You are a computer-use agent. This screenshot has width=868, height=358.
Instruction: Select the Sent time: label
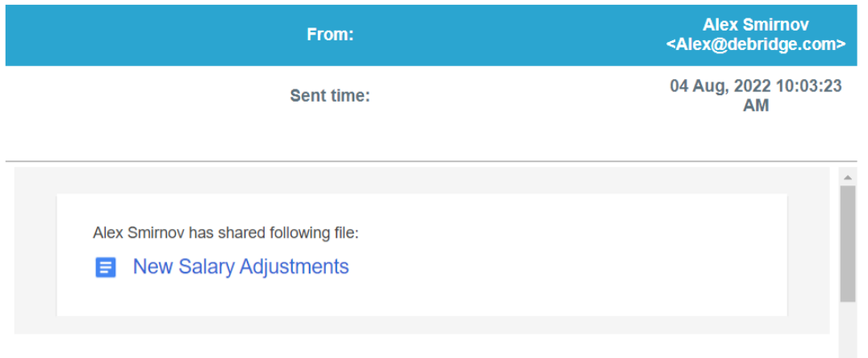pyautogui.click(x=330, y=96)
